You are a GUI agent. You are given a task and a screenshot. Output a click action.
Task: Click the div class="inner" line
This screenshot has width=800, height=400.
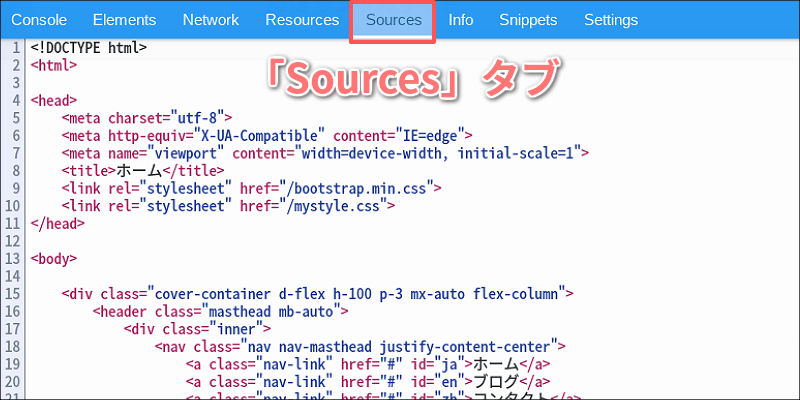click(x=197, y=329)
